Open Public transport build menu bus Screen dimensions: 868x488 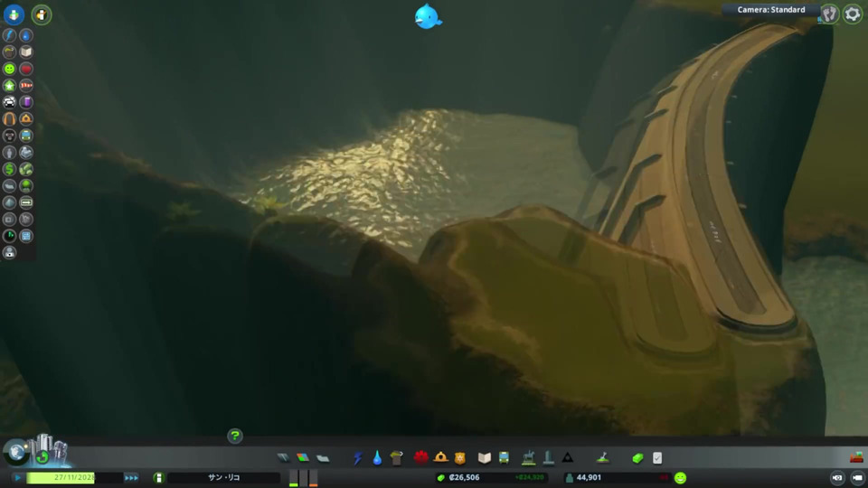click(x=504, y=457)
